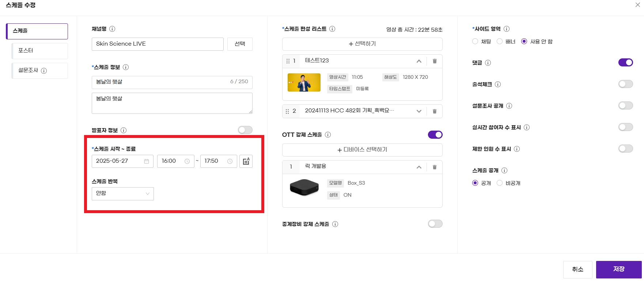This screenshot has height=281, width=644.
Task: Select 배너 radio option
Action: (500, 42)
